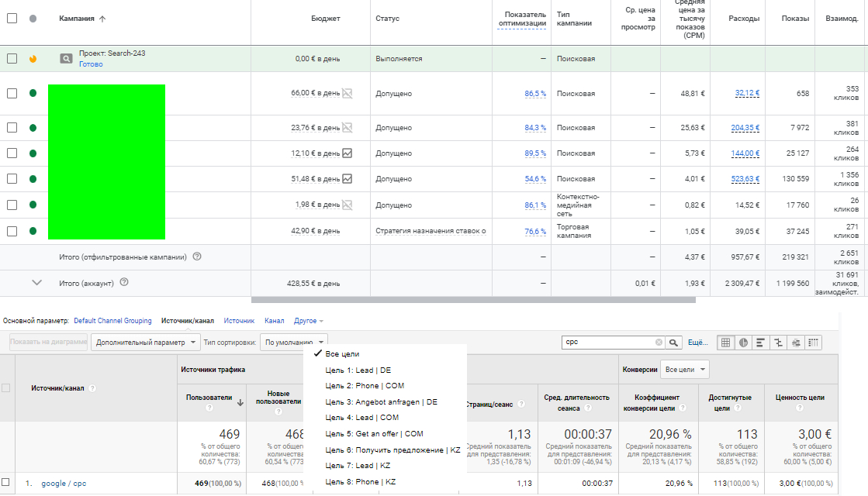Select all campaigns with header checkbox
Image resolution: width=868 pixels, height=496 pixels.
tap(12, 18)
